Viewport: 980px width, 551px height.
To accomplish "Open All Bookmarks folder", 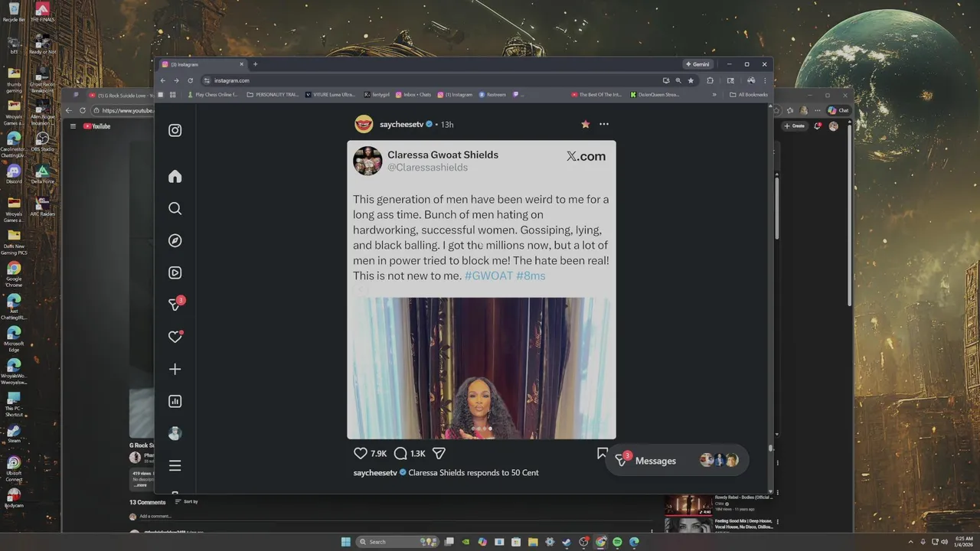I will (x=749, y=95).
